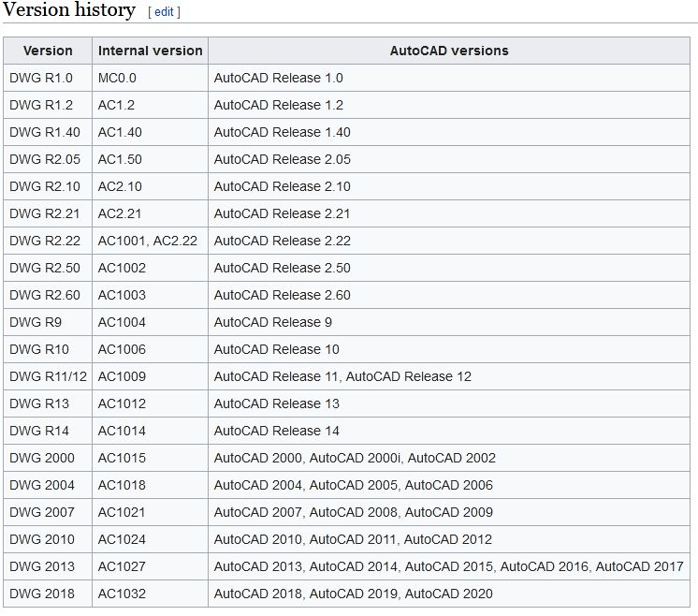Select the DWG 2007 cell
Screen dimensions: 698x616
[48, 513]
